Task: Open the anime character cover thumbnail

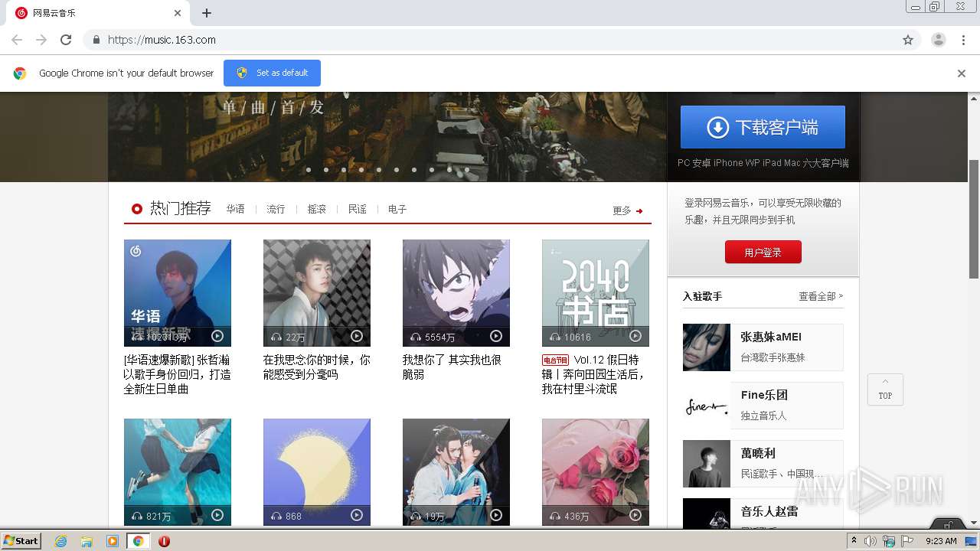Action: [456, 293]
